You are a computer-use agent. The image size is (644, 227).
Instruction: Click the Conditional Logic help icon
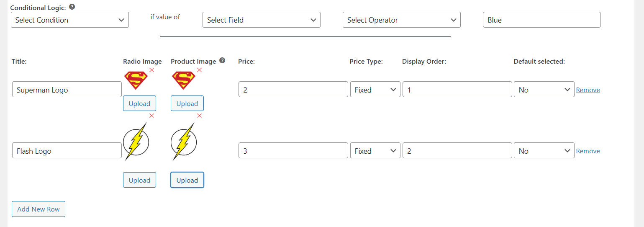(x=72, y=7)
